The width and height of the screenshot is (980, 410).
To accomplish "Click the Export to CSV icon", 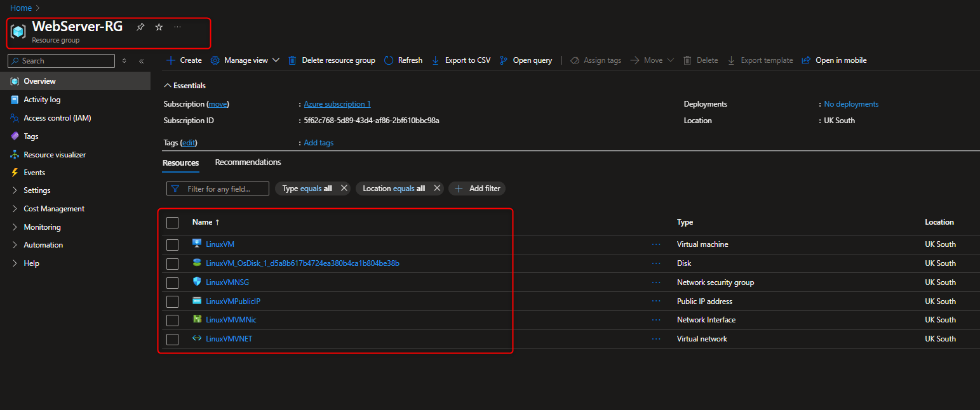I will [x=434, y=60].
